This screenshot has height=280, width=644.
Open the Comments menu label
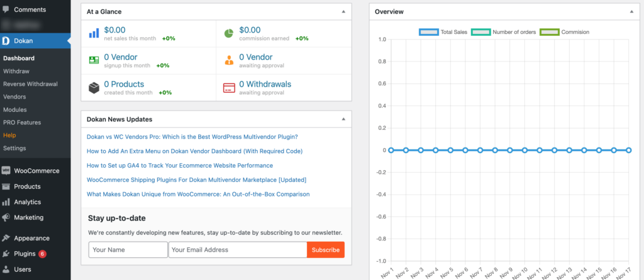point(30,9)
